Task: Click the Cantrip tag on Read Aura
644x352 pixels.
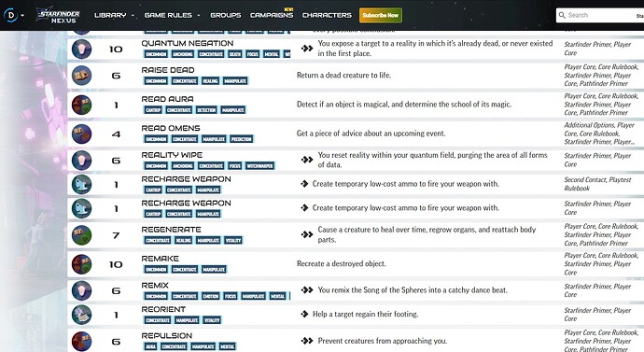Action: (153, 110)
